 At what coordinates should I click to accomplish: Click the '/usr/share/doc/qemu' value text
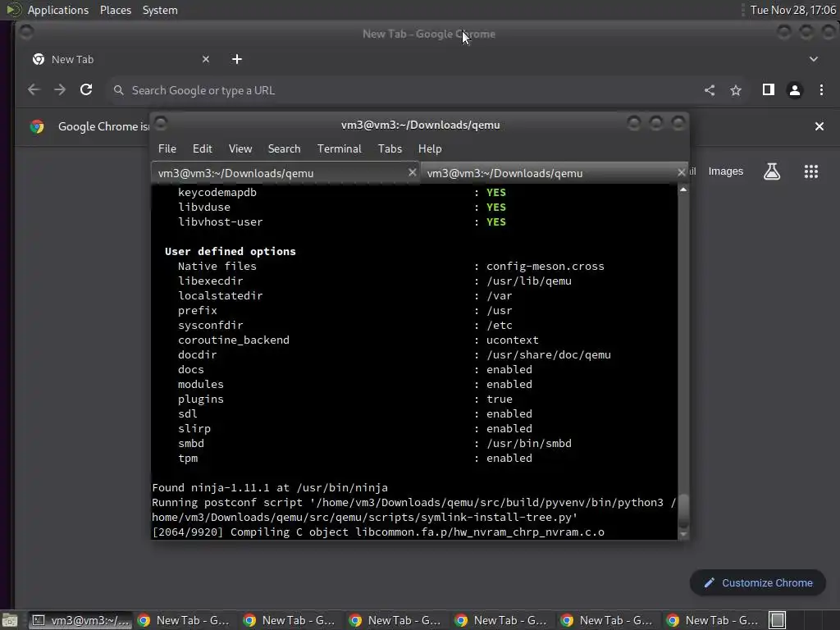coord(549,354)
